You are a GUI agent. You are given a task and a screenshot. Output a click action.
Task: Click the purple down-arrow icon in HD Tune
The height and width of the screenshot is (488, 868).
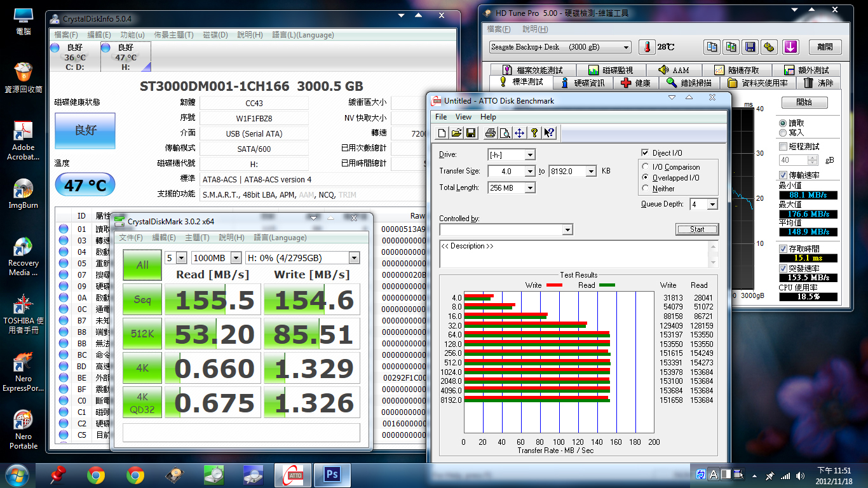pyautogui.click(x=790, y=47)
